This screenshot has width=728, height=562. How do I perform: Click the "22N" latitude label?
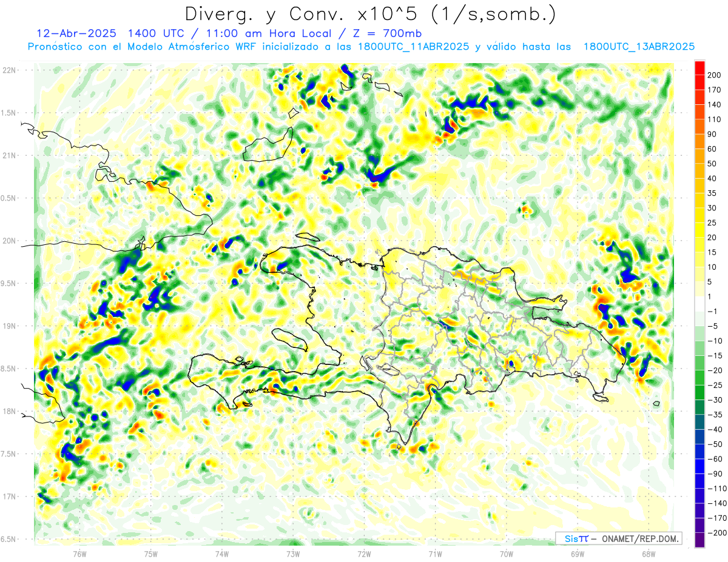point(9,70)
